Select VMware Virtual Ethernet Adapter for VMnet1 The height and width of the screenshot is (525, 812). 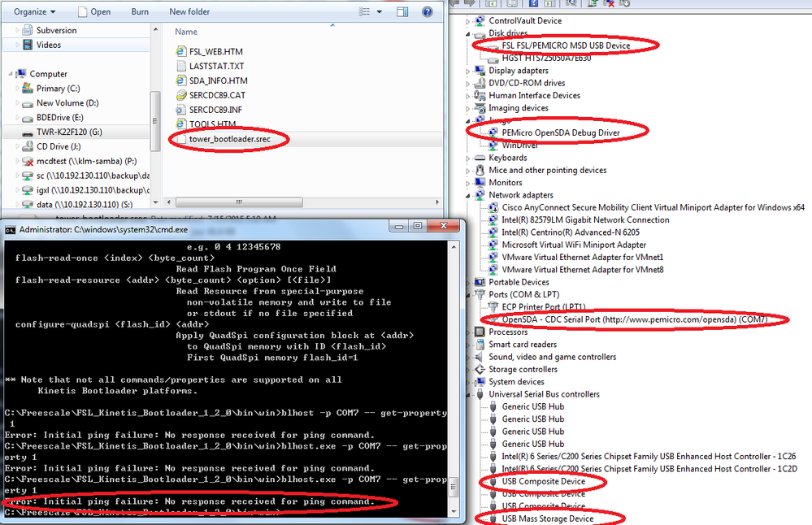tap(582, 257)
